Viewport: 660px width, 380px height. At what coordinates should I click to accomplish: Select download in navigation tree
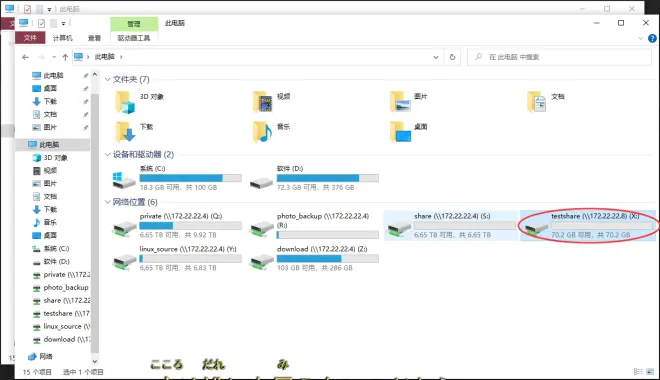(x=66, y=340)
